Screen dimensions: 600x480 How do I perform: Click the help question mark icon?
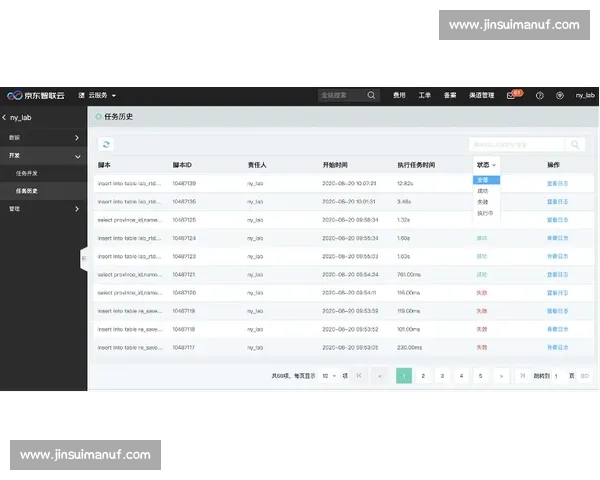(540, 95)
